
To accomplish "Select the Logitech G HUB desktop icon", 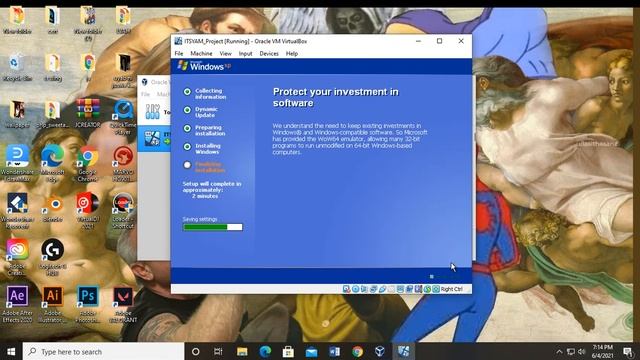I will click(x=52, y=258).
